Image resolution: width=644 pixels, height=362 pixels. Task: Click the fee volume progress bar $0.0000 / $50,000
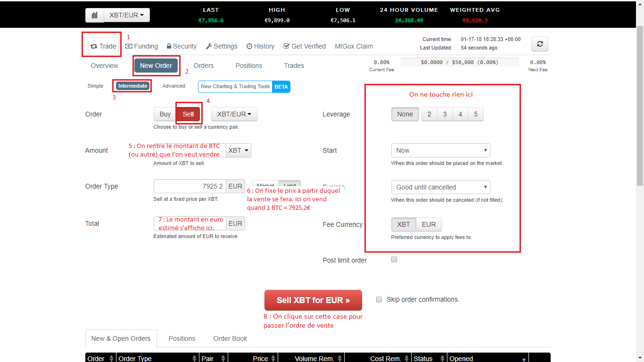[x=460, y=62]
